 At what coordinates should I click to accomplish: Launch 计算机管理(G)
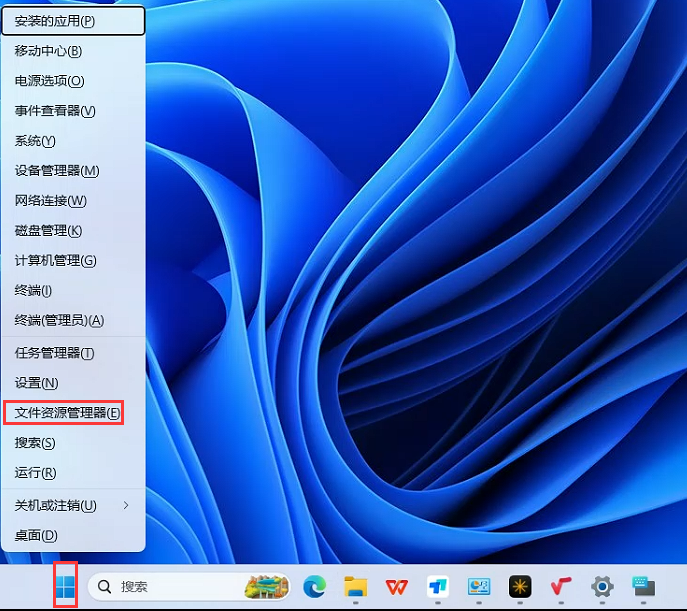[x=73, y=261]
